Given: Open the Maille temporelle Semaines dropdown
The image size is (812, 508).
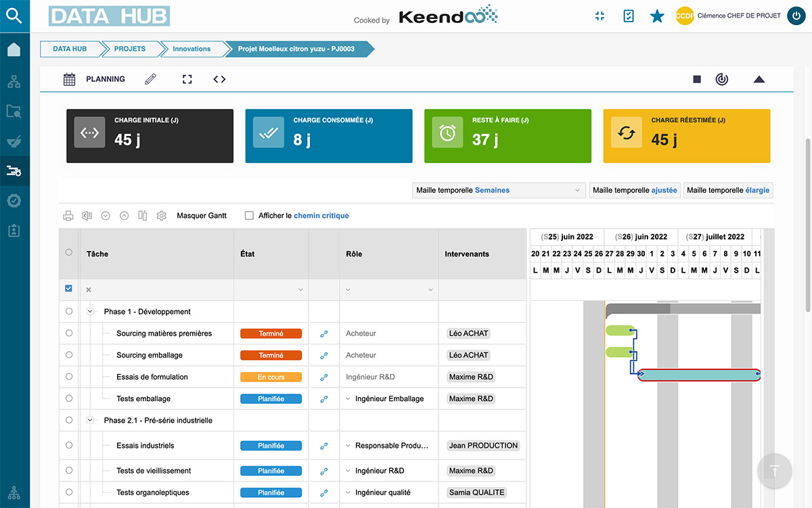Looking at the screenshot, I should pos(499,190).
